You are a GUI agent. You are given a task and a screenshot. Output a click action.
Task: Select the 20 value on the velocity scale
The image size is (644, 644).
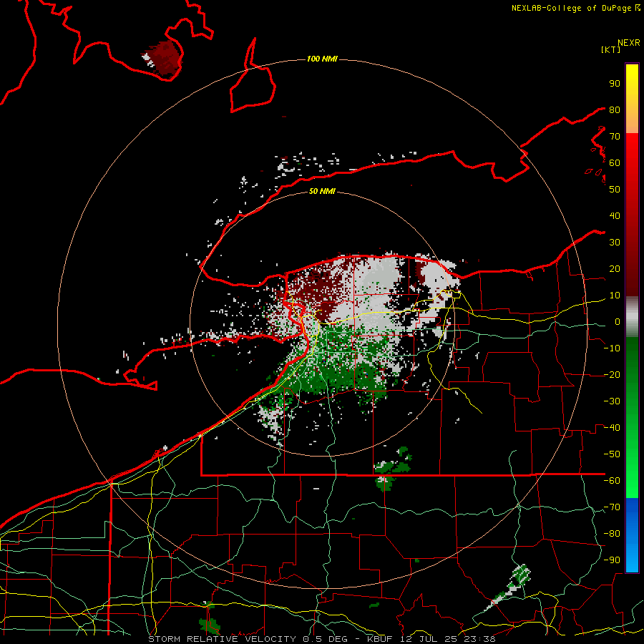[615, 268]
